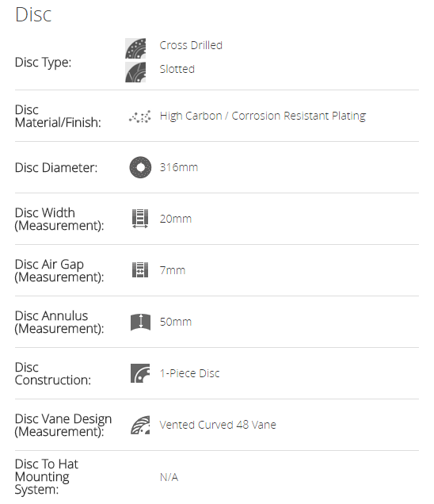Image resolution: width=434 pixels, height=504 pixels.
Task: Click the Vented Curved vane icon
Action: [x=140, y=425]
